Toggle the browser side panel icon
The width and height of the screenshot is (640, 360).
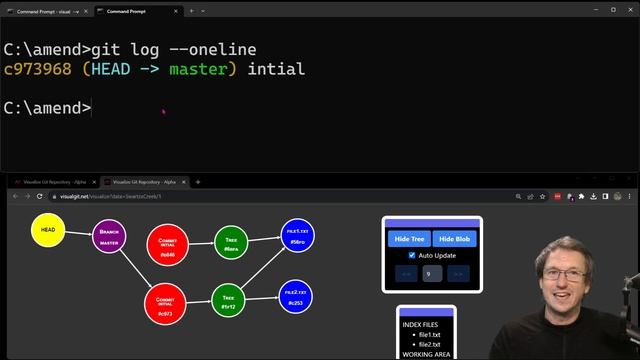605,197
